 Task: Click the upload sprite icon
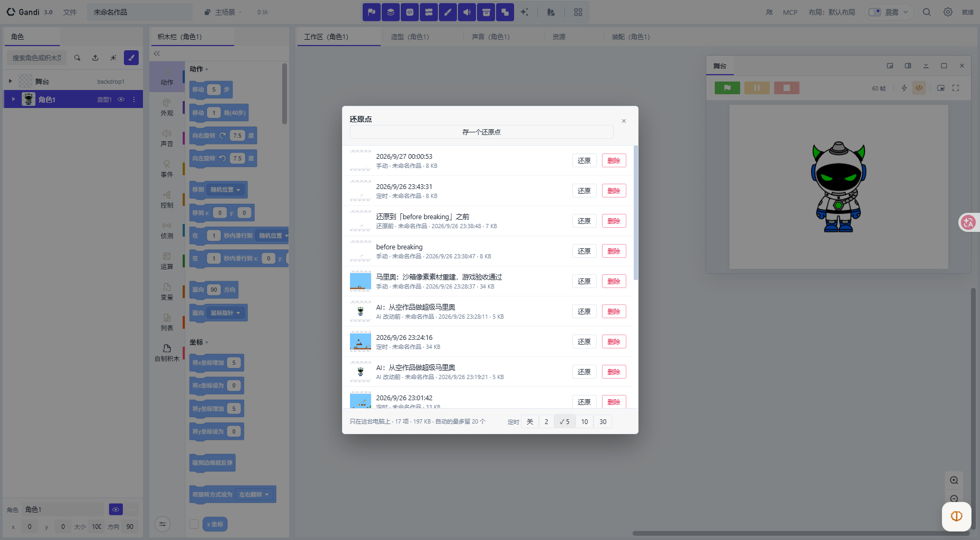point(95,58)
